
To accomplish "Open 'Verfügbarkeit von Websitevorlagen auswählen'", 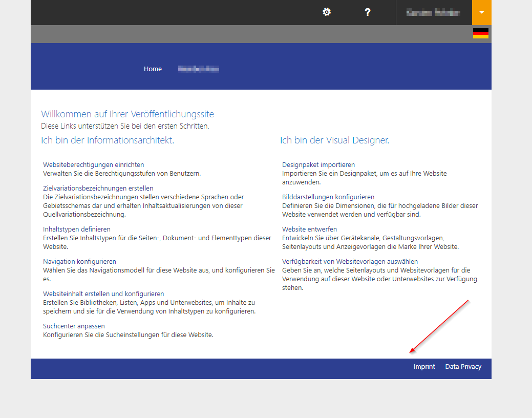I will (350, 261).
